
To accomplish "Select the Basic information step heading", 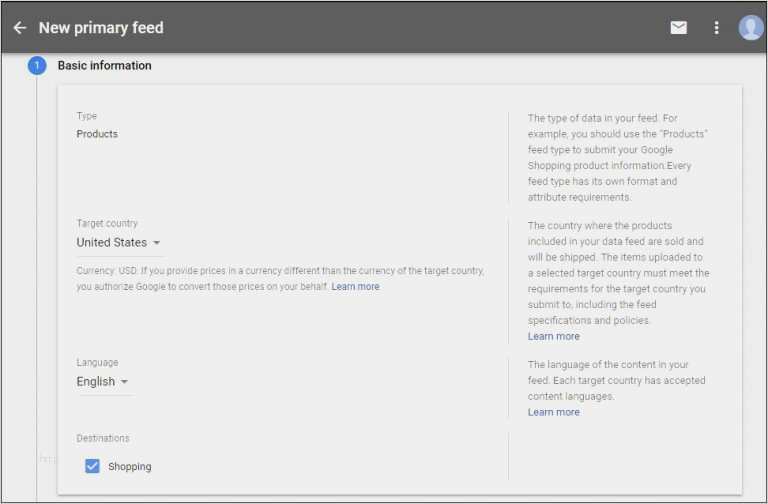I will coord(105,66).
